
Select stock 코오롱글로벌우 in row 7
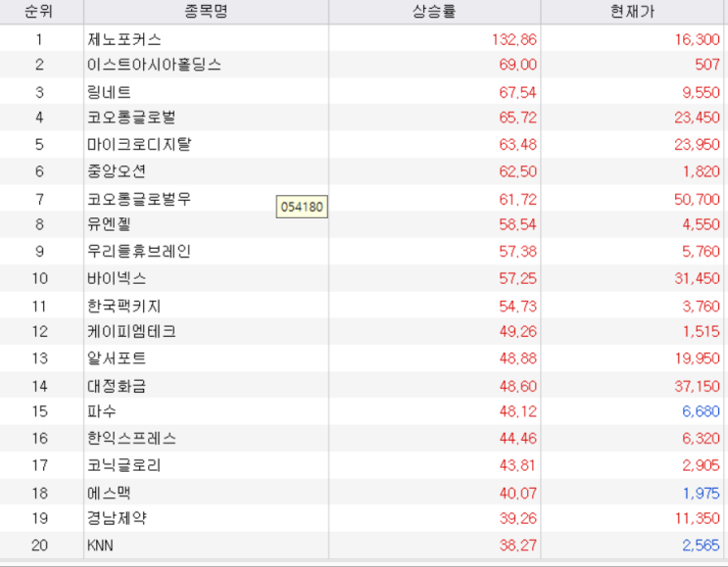pos(139,199)
